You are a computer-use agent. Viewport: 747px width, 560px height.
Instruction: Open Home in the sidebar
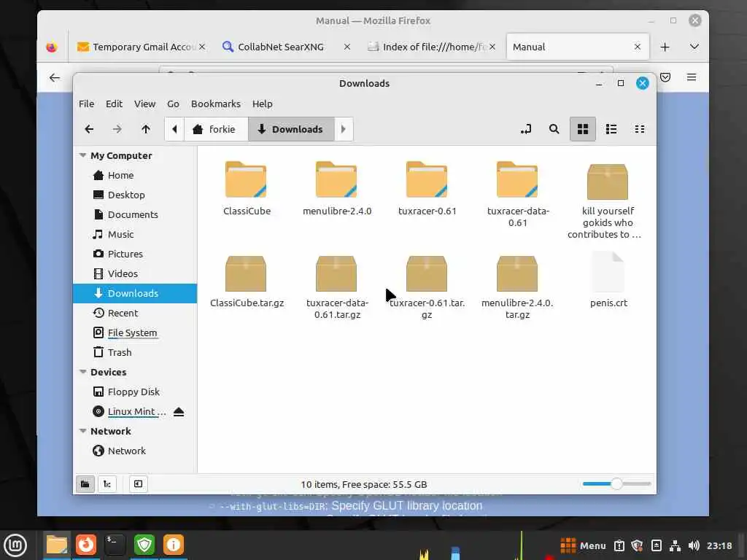(135, 175)
